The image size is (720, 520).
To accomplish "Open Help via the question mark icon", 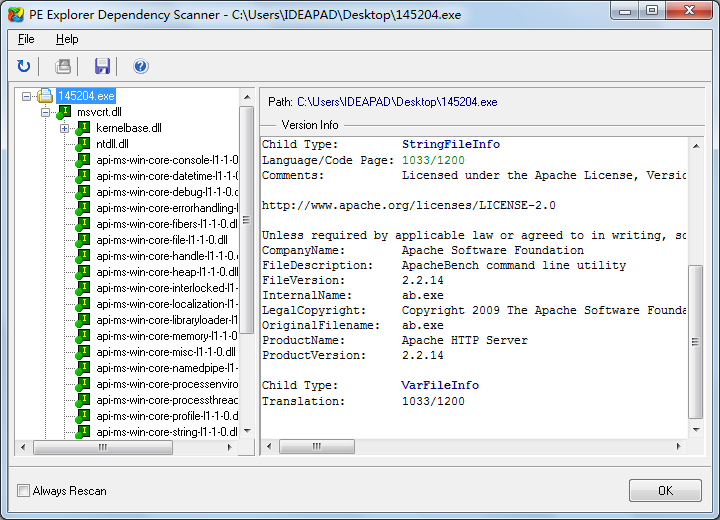I will click(141, 66).
